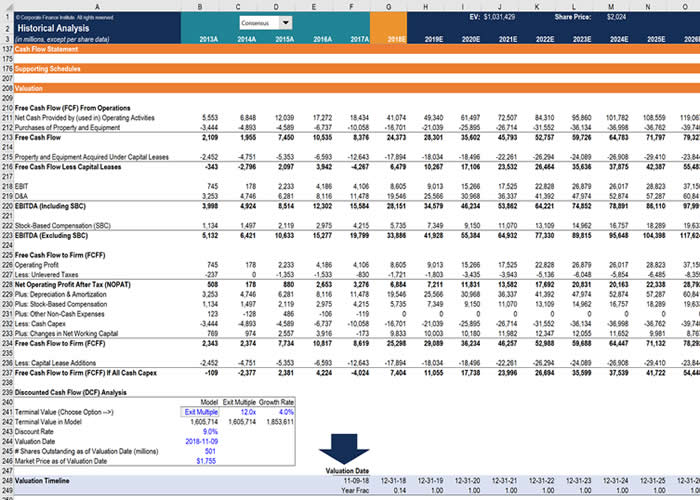Open the Consensus scenario dropdown arrow
700x500 pixels.
click(286, 22)
